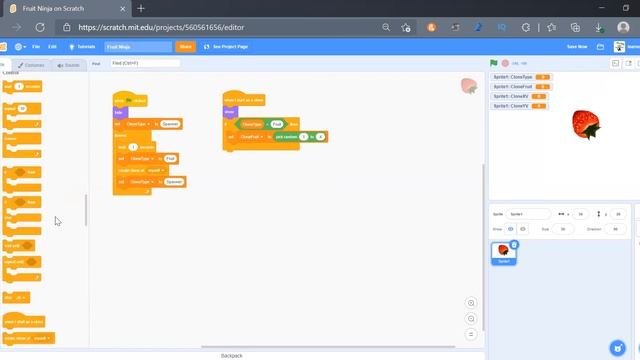Viewport: 640px width, 360px height.
Task: Pick the wait seconds palette block
Action: click(x=22, y=87)
